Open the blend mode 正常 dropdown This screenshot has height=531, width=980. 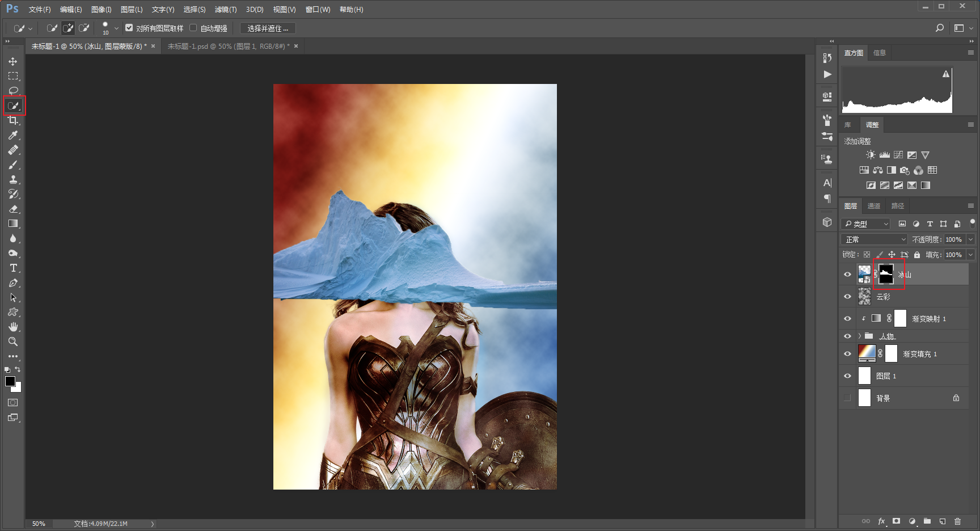coord(875,239)
